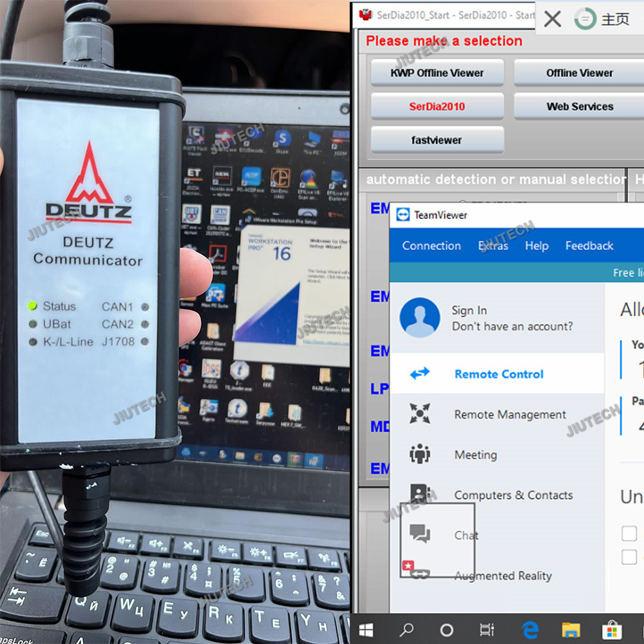
Task: Click "Don't have an account?" link
Action: 512,326
